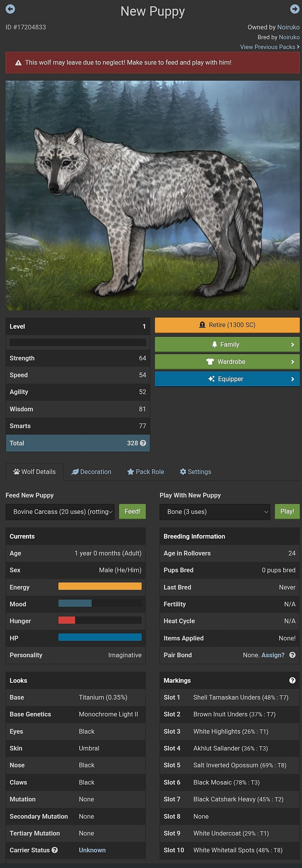Click the 1 year 0 months (Adult) age
This screenshot has width=302, height=868.
pyautogui.click(x=108, y=553)
